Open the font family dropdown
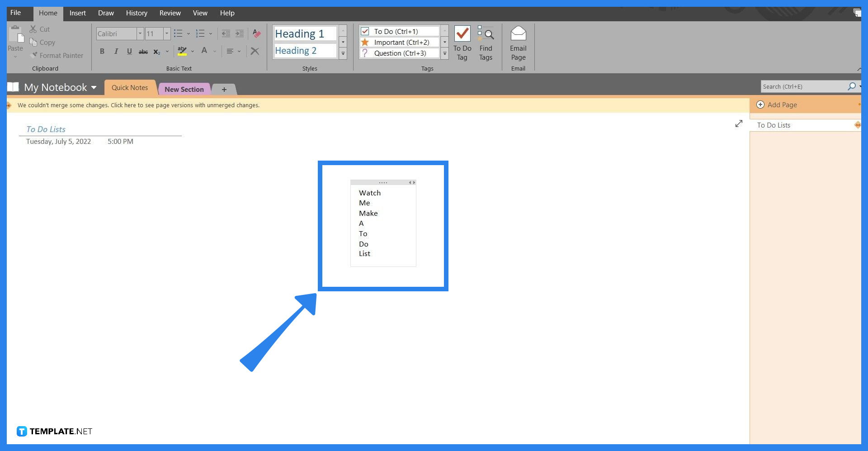This screenshot has height=451, width=868. [140, 33]
